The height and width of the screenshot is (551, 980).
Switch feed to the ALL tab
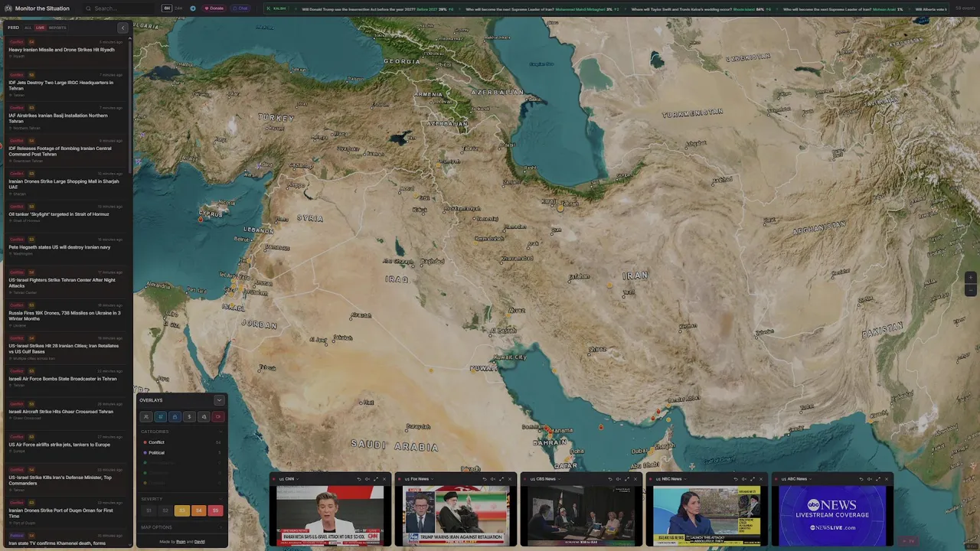click(x=28, y=28)
